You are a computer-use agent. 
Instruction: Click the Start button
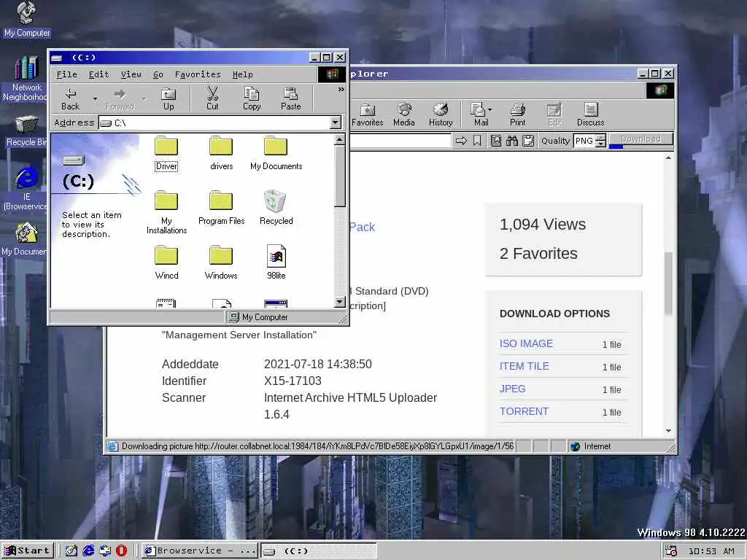(28, 551)
